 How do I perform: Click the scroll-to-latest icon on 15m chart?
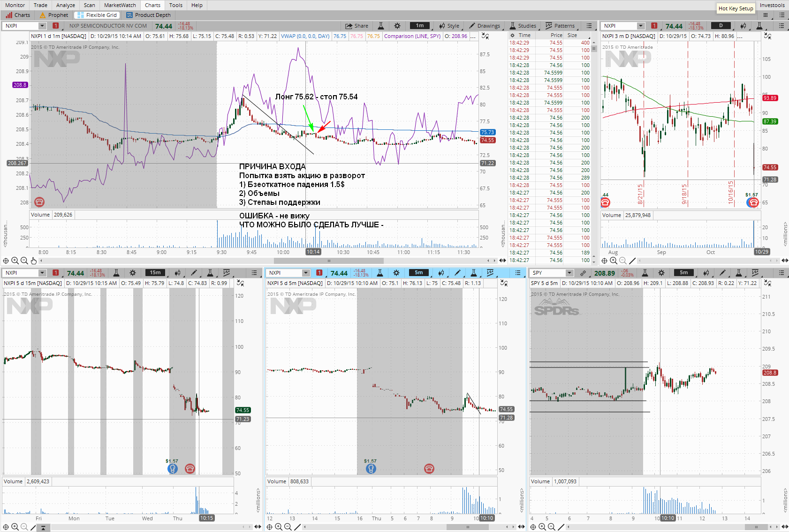pos(43,527)
